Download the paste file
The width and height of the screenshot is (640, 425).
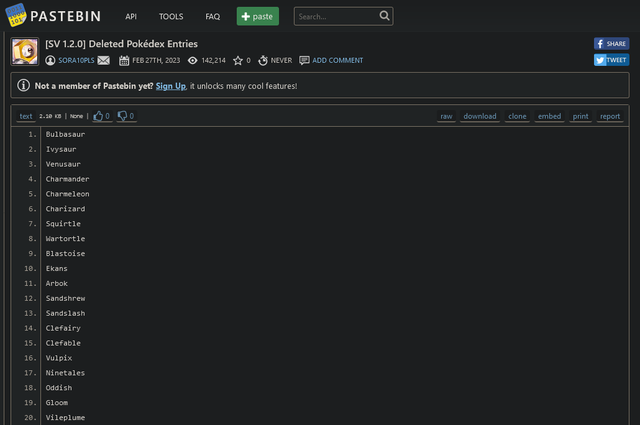pyautogui.click(x=480, y=116)
